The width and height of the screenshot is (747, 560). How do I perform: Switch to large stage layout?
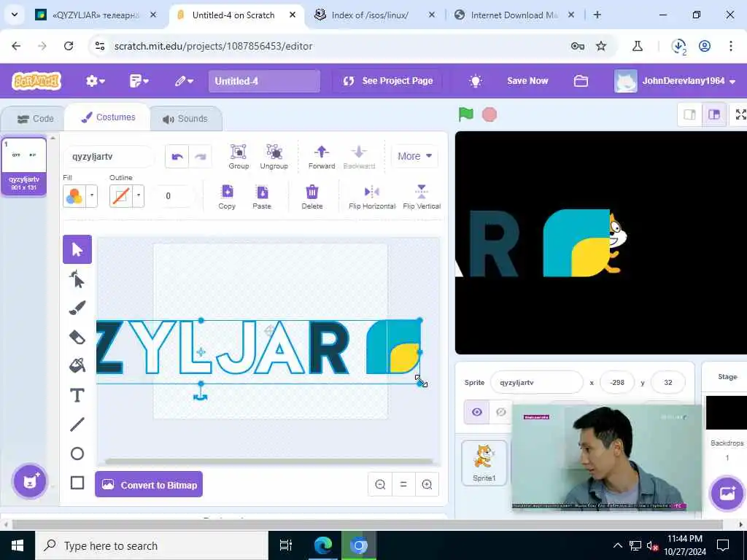pyautogui.click(x=714, y=114)
